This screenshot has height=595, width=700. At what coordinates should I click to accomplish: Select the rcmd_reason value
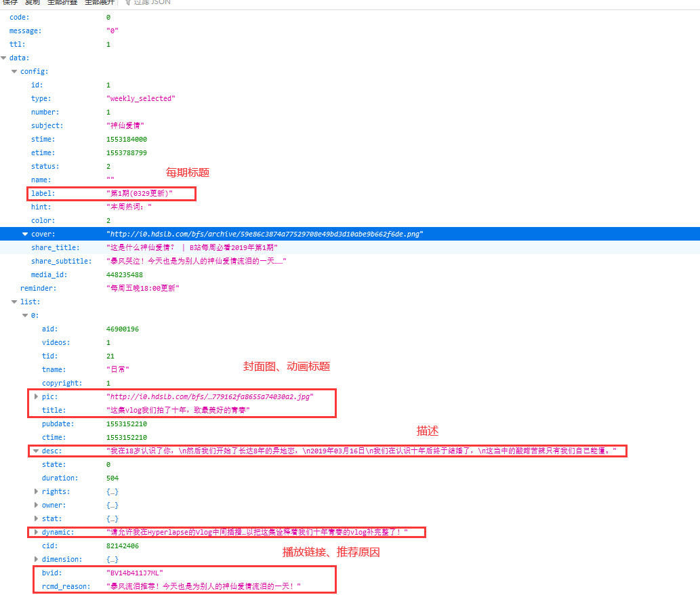[203, 586]
